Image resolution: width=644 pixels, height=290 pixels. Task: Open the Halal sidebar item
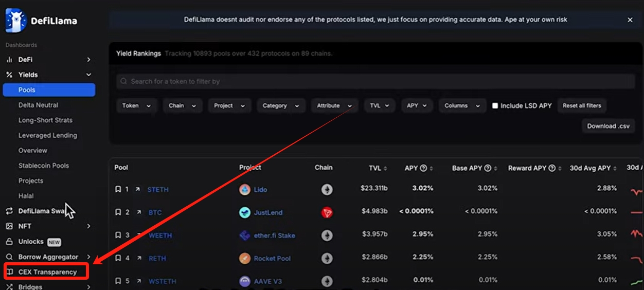(26, 196)
